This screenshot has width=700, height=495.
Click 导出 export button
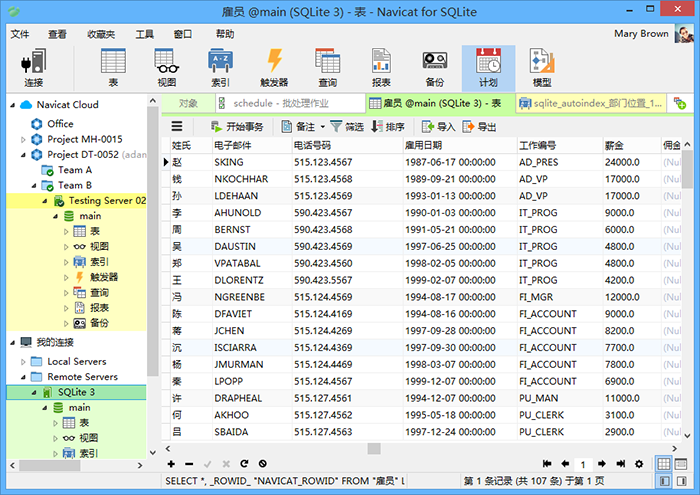(479, 127)
